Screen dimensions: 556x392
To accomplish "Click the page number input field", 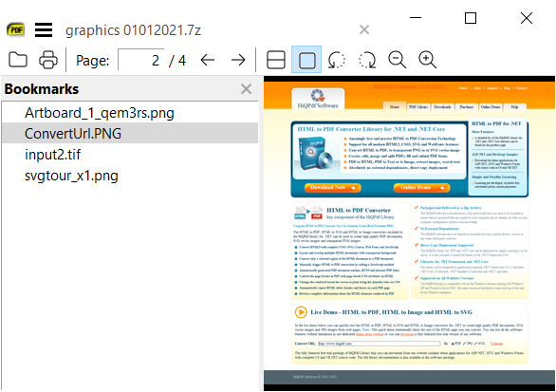I will coord(140,61).
